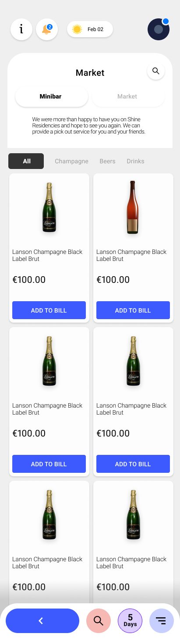Select the Beers category tab

(107, 161)
